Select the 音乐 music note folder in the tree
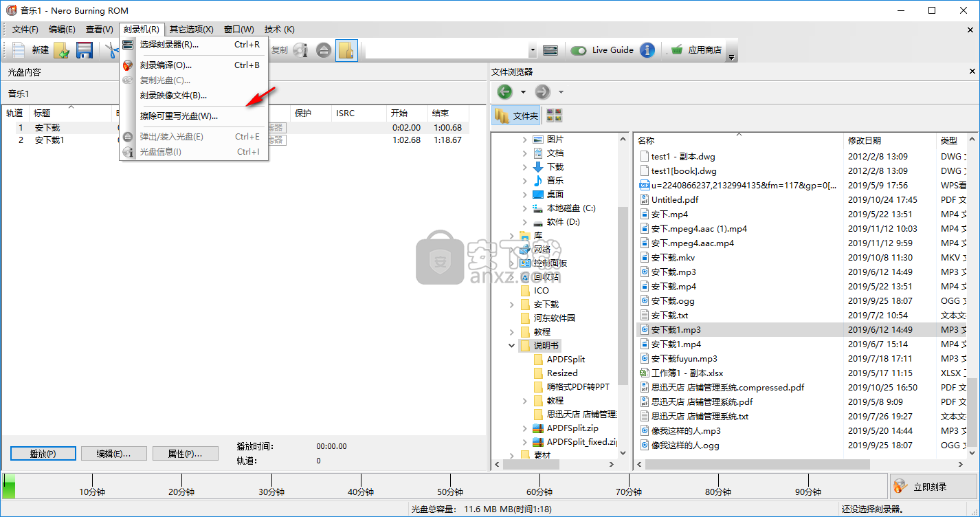980x517 pixels. 548,180
